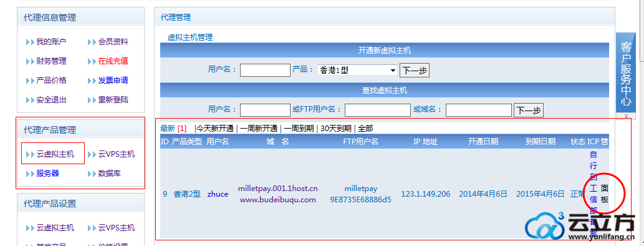Open the zhuce username link
This screenshot has height=246, width=644.
[x=218, y=194]
